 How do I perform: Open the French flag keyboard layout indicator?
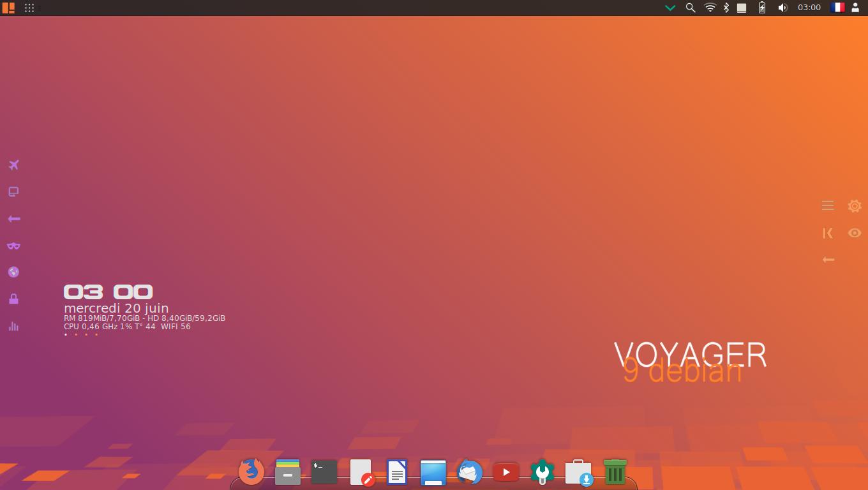point(837,8)
